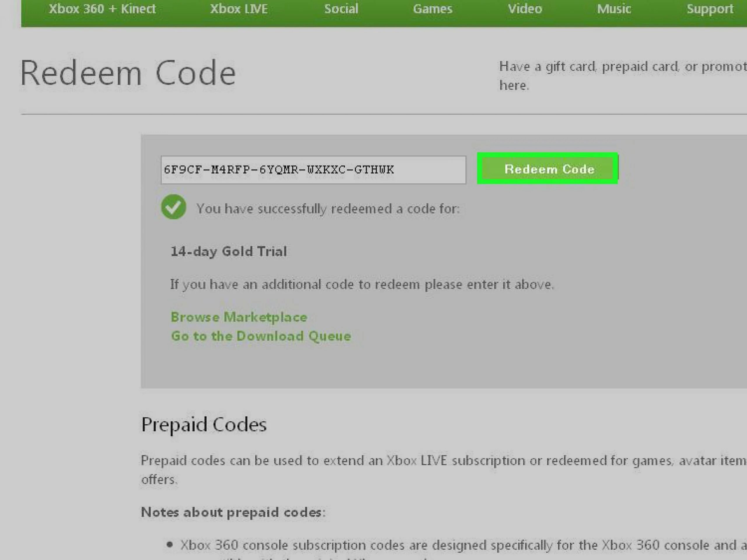Go to the Support section
Screen dimensions: 747x560
[710, 9]
